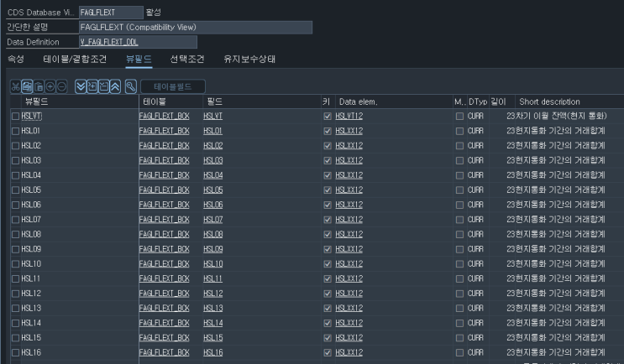Click the Insert row plus icon
The height and width of the screenshot is (364, 624).
click(50, 86)
